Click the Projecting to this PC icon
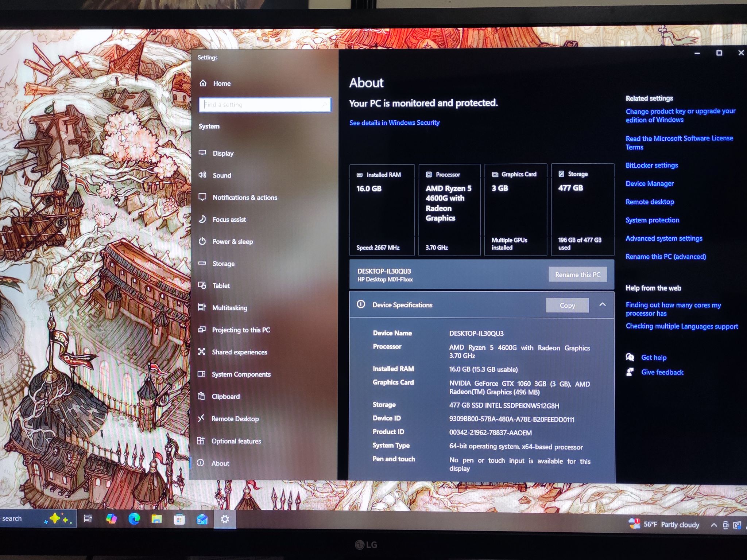This screenshot has height=560, width=747. (202, 330)
